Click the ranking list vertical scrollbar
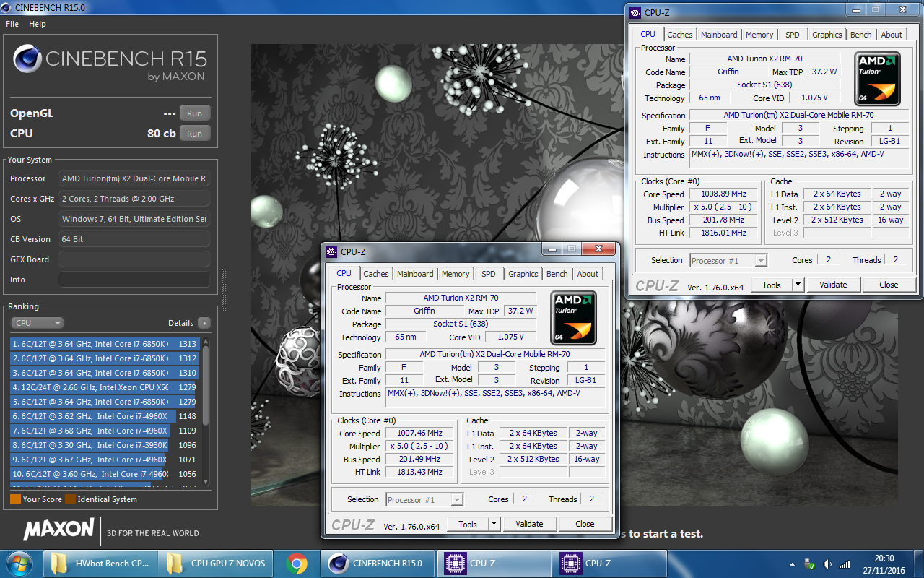Image resolution: width=924 pixels, height=578 pixels. tap(206, 412)
